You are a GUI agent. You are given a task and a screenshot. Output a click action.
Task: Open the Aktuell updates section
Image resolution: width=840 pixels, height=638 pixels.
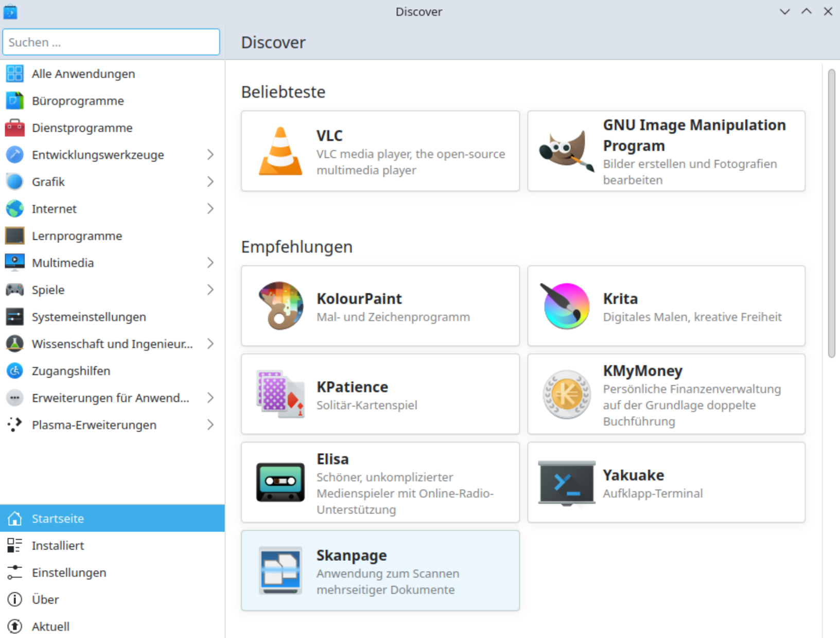click(50, 626)
